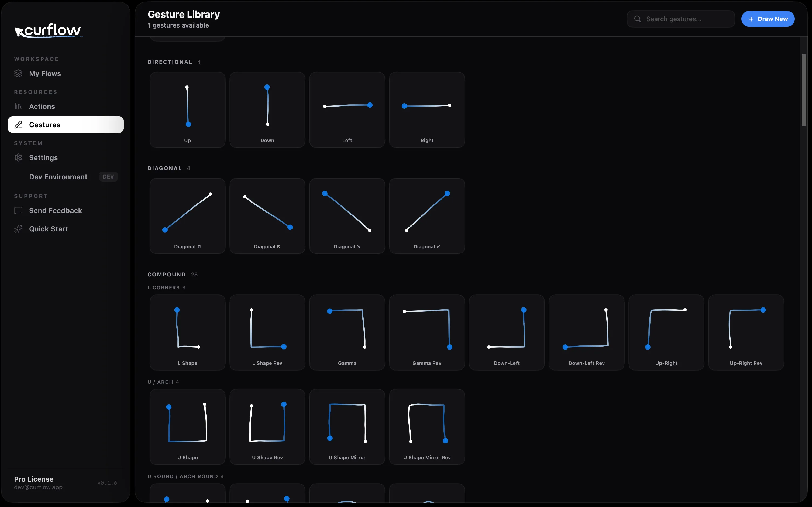Click the Draw New button
The width and height of the screenshot is (812, 507).
pyautogui.click(x=768, y=19)
